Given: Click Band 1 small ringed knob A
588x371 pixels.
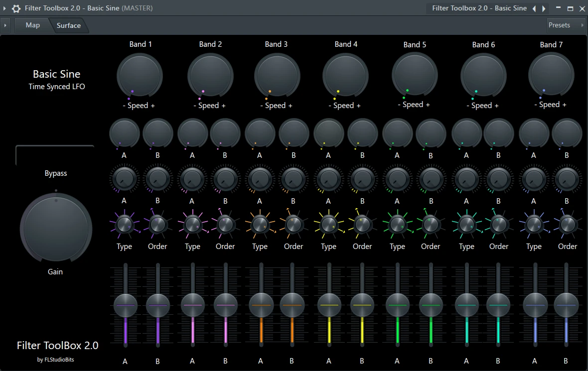Looking at the screenshot, I should pos(125,179).
